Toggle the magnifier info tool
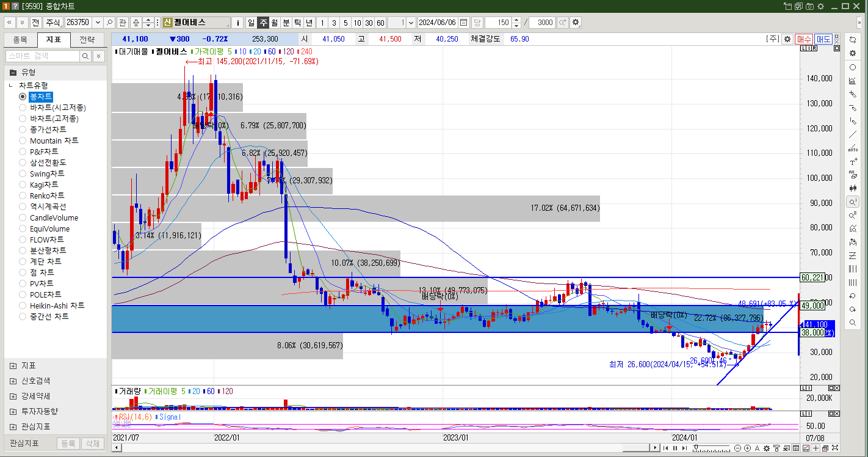Screen dimensions: 868x457 [x=853, y=202]
